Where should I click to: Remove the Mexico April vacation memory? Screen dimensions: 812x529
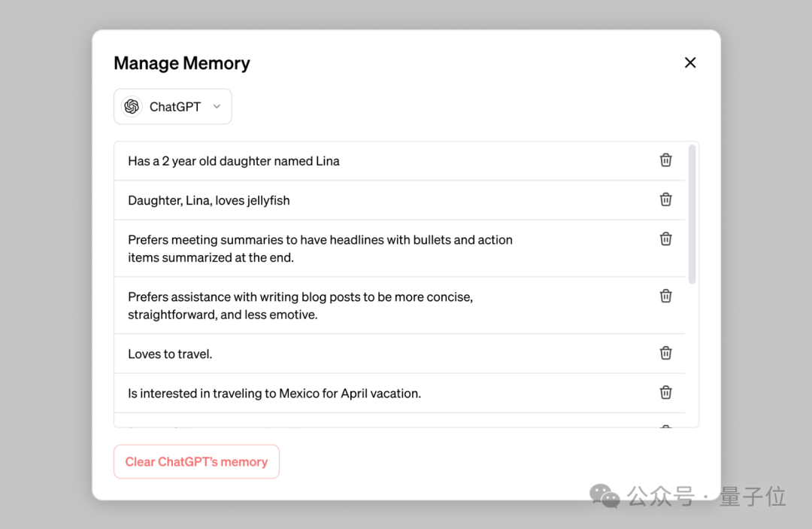665,392
